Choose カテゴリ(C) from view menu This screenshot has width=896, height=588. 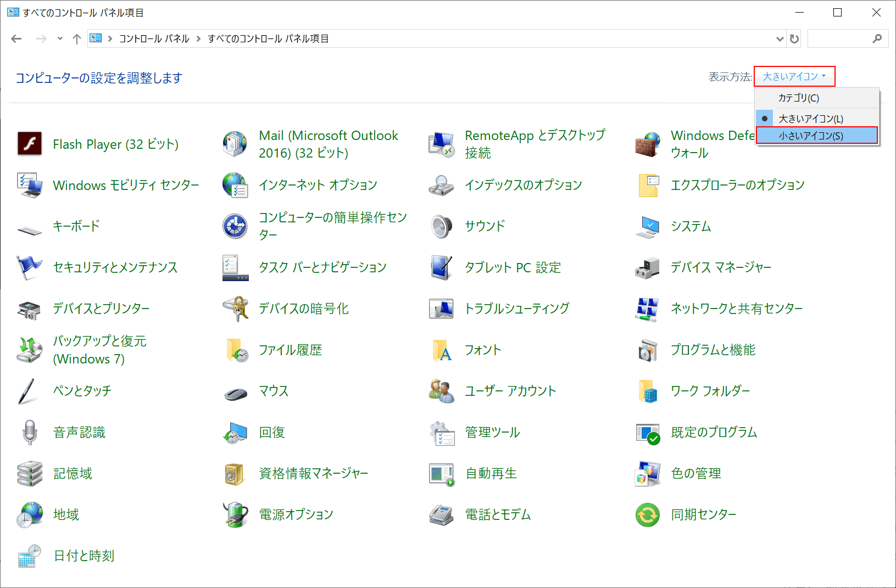point(817,98)
